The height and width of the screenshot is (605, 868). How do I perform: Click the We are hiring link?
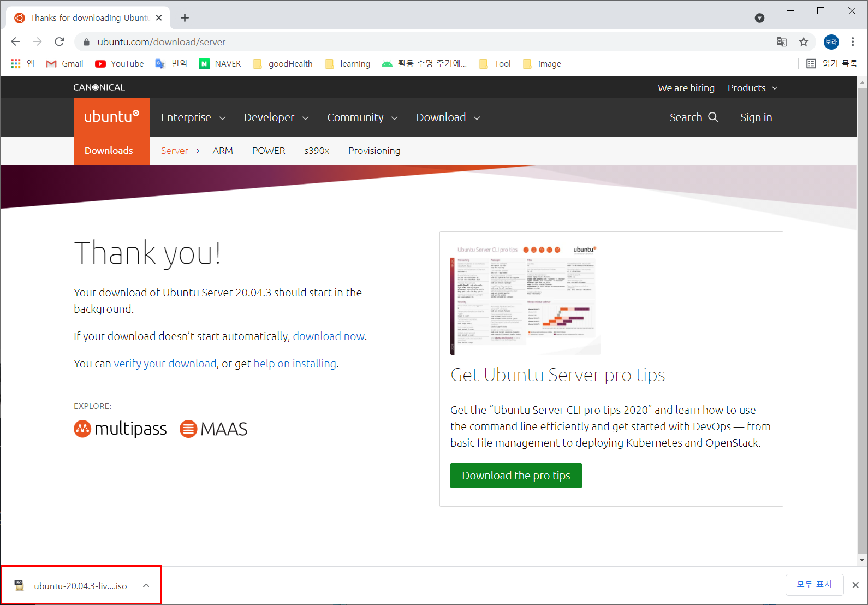(686, 88)
